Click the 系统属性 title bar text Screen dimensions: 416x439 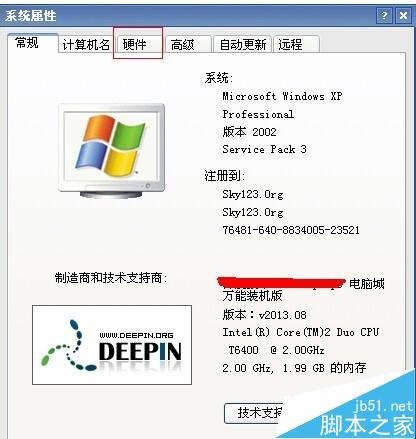point(30,15)
